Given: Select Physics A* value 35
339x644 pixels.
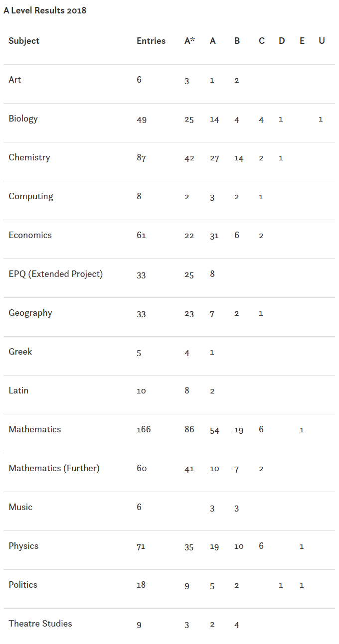Looking at the screenshot, I should click(189, 546).
